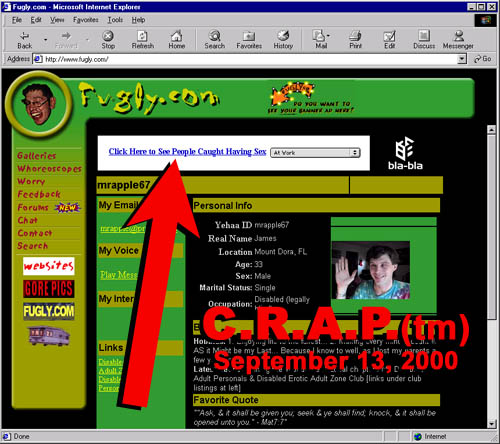Open the Favorites toolbar pane
Image resolution: width=500 pixels, height=444 pixels.
click(x=249, y=40)
